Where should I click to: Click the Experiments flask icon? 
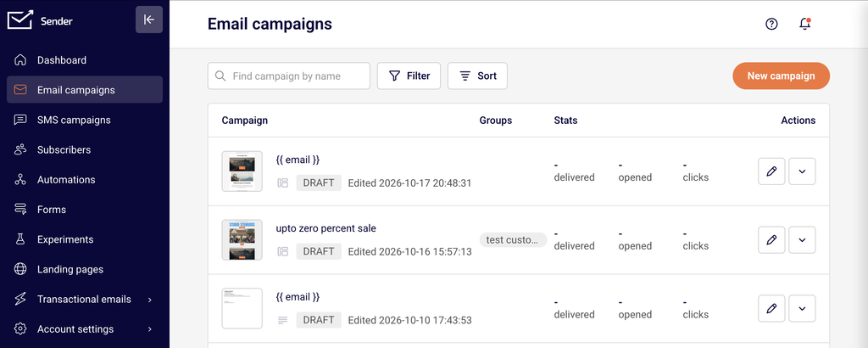[20, 239]
